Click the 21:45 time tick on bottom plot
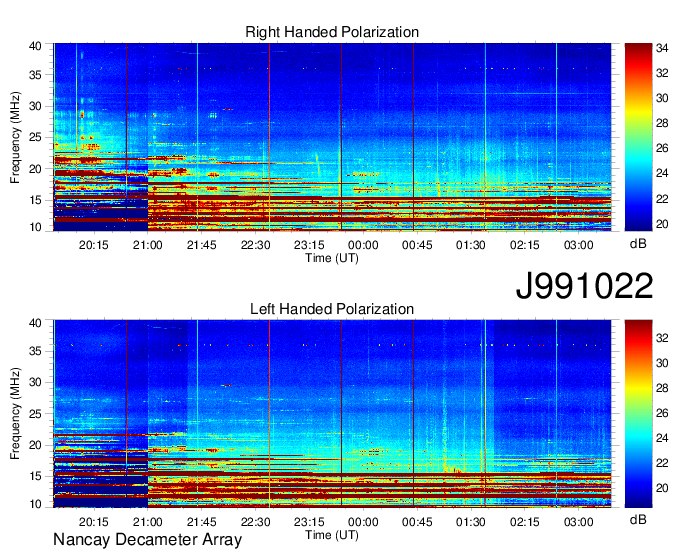The image size is (680, 552). tap(201, 522)
